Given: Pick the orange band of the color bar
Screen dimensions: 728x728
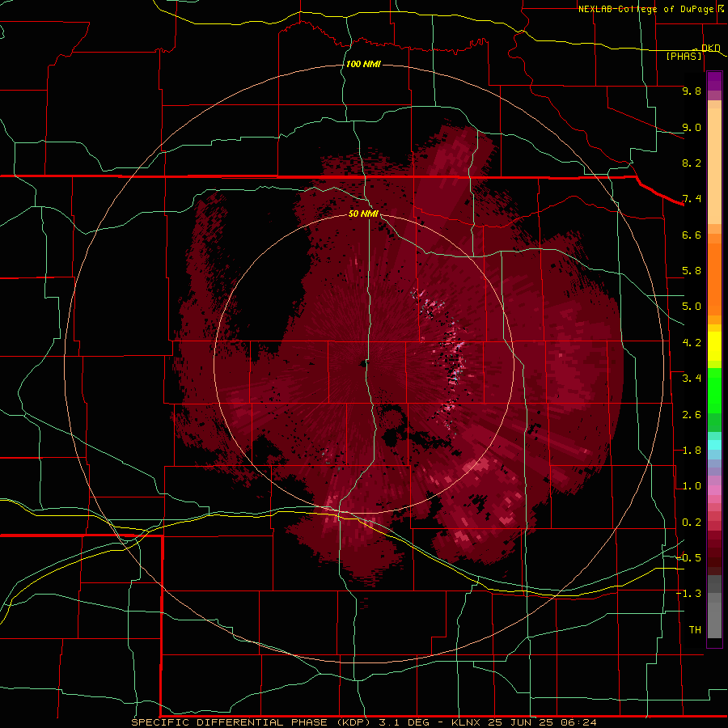Looking at the screenshot, I should point(714,278).
